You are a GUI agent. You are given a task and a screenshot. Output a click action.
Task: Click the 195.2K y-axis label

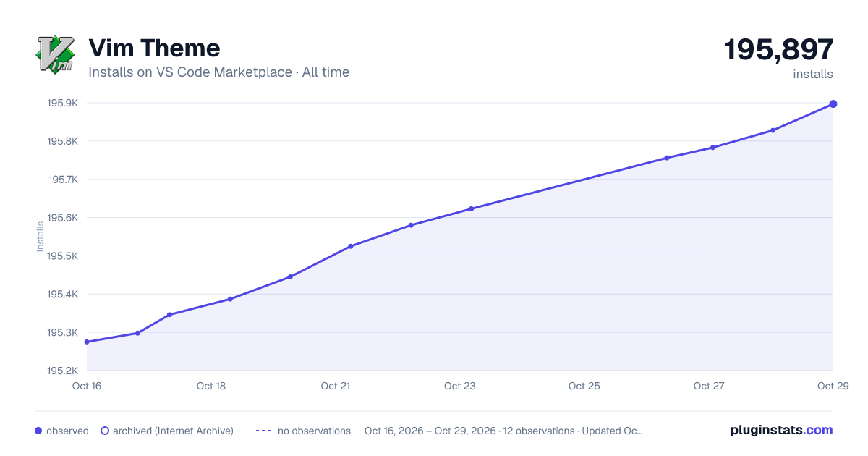[x=62, y=371]
